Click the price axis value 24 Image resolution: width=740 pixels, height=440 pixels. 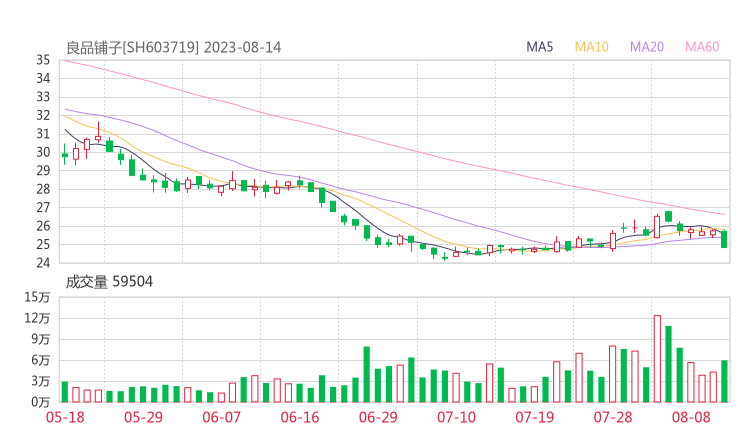(43, 262)
